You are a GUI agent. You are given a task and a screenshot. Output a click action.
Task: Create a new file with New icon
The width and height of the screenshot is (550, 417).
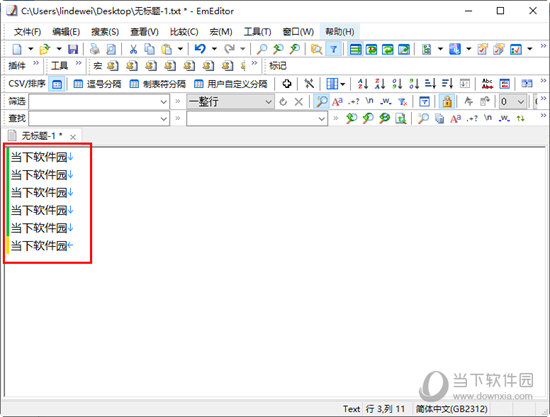coord(17,49)
